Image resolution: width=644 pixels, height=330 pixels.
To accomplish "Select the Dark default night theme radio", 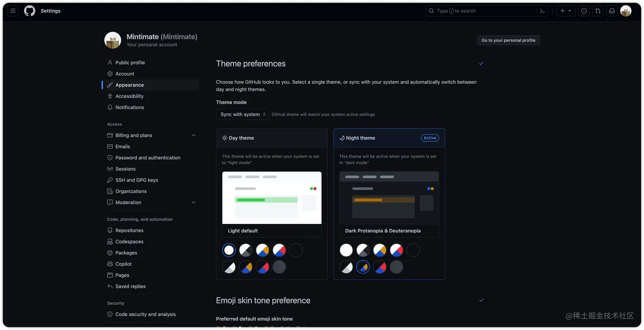I will coord(413,250).
